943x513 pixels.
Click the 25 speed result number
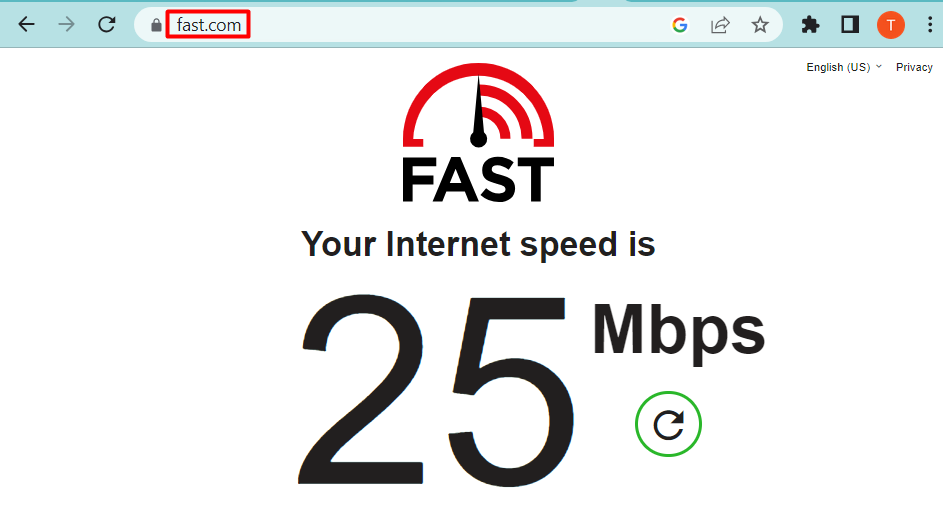pos(436,390)
